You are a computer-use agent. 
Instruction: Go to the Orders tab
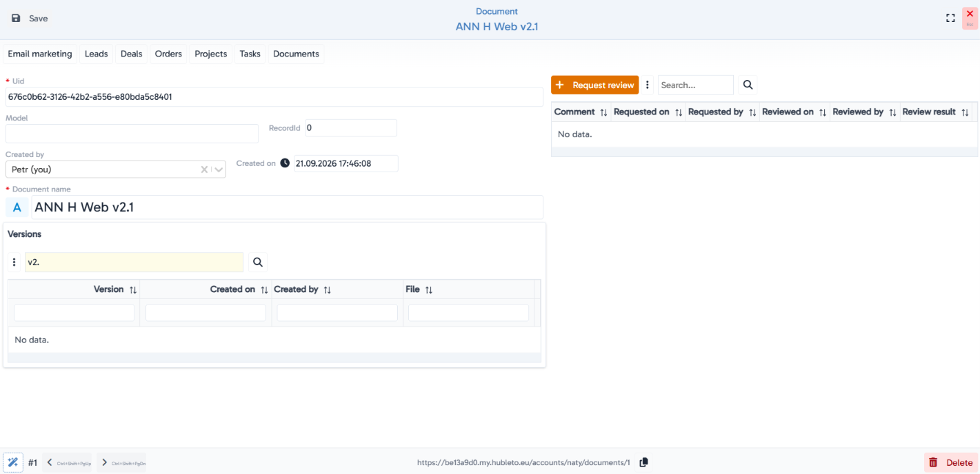coord(168,54)
